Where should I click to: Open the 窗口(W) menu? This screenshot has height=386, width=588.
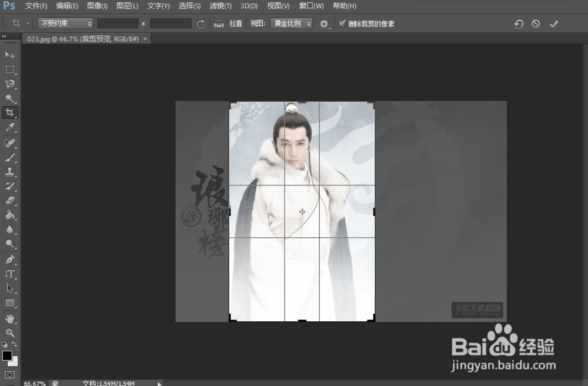(x=311, y=6)
